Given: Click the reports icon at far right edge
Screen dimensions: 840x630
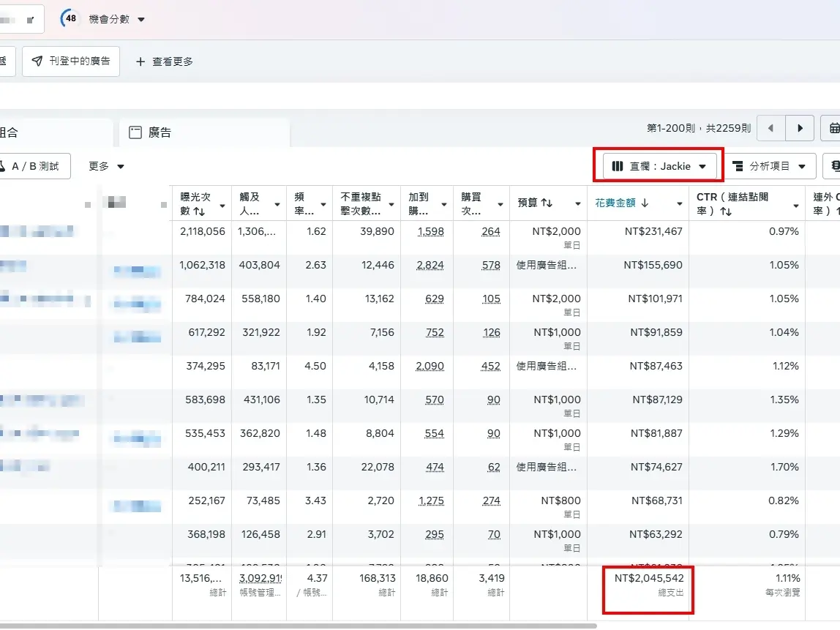Looking at the screenshot, I should (835, 165).
